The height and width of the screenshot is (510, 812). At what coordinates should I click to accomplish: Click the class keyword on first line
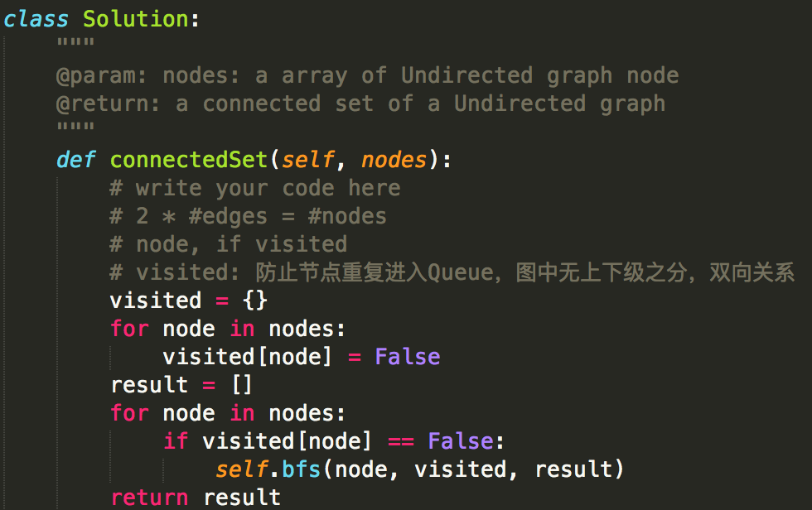[36, 20]
